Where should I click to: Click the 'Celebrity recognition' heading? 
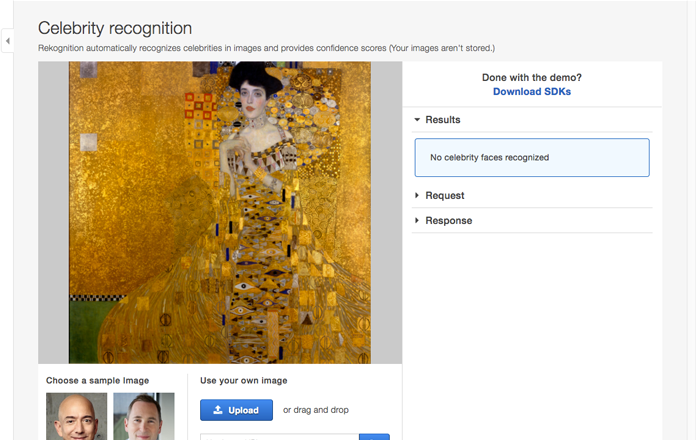115,28
